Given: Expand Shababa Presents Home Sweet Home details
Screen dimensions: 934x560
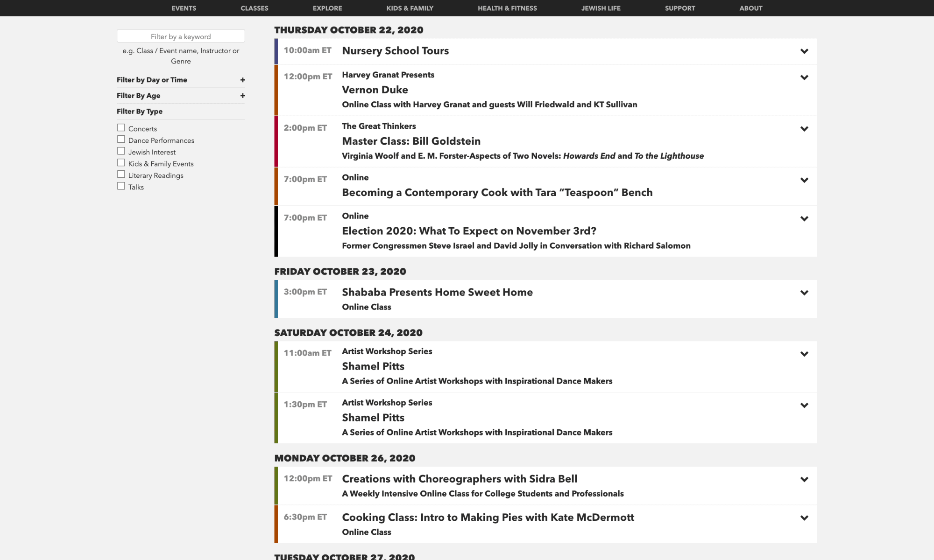Looking at the screenshot, I should coord(804,293).
